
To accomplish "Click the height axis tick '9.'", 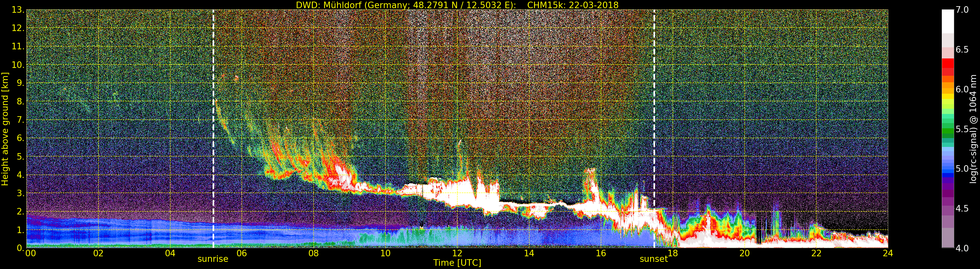I will pyautogui.click(x=20, y=83).
